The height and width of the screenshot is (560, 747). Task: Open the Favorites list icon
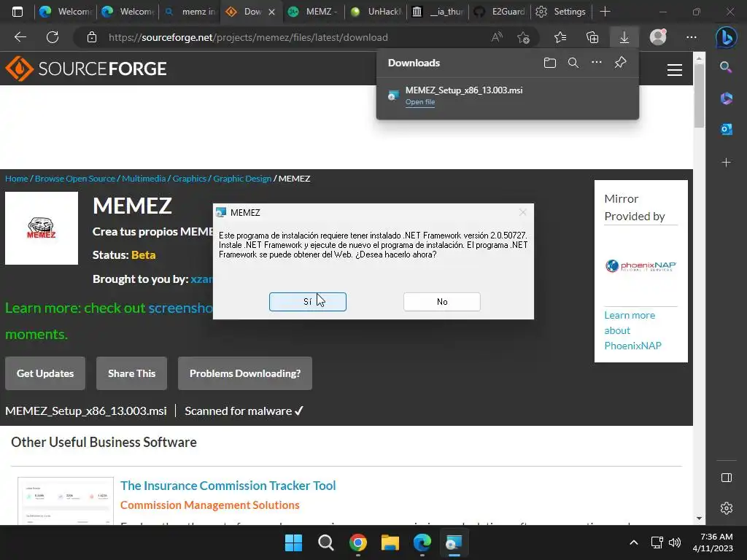560,37
